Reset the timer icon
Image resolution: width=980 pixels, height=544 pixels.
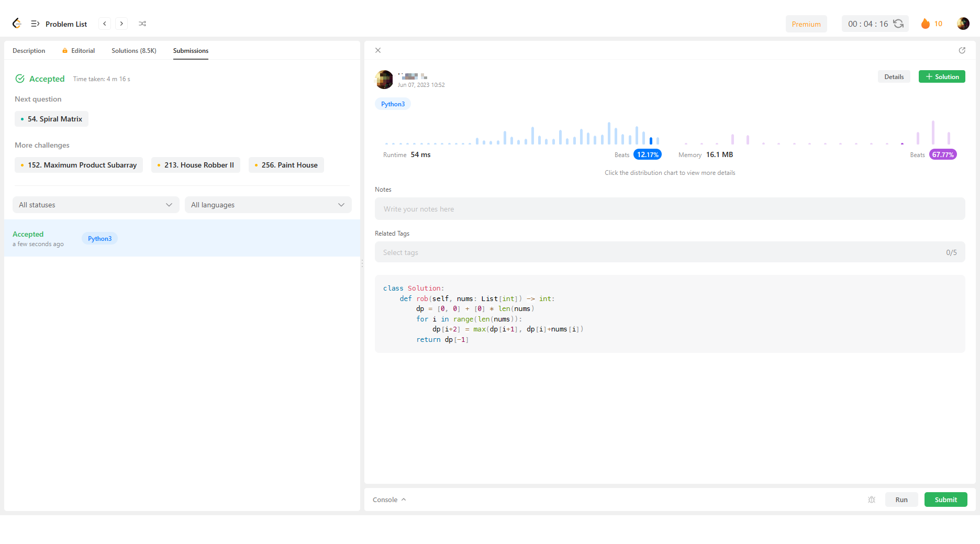(898, 24)
